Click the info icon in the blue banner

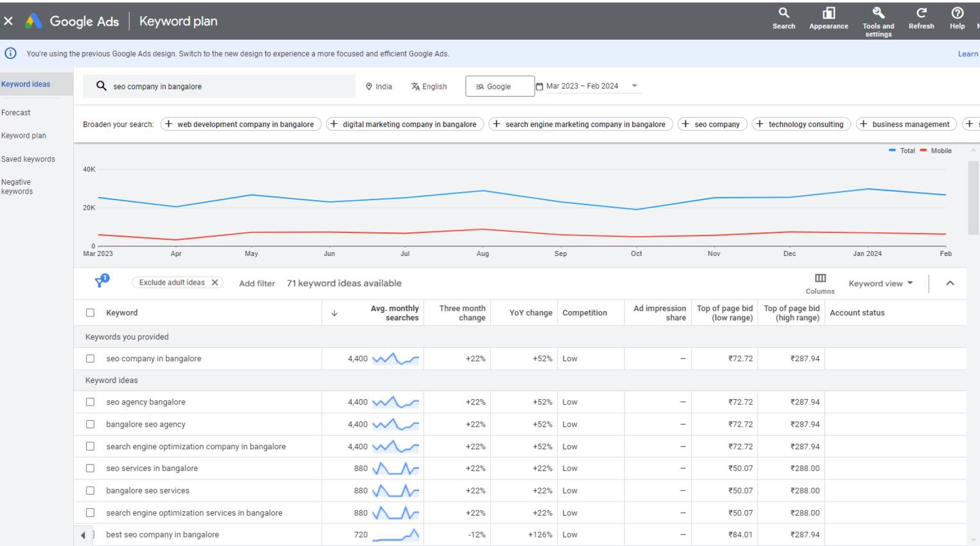pyautogui.click(x=11, y=54)
